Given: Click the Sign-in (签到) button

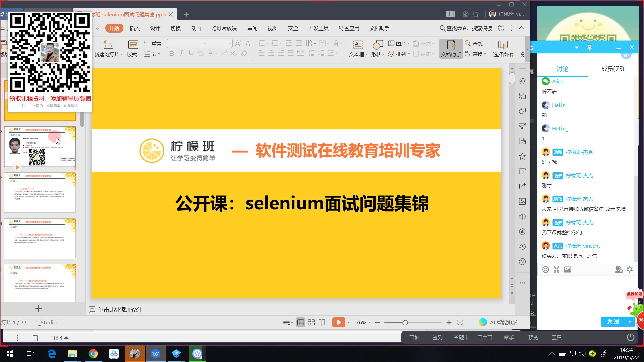Looking at the screenshot, I should 437,338.
